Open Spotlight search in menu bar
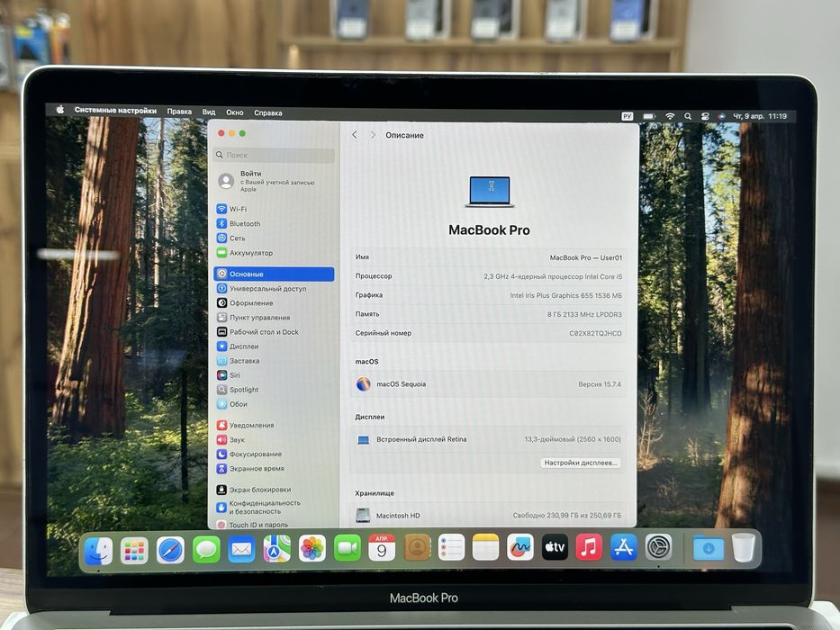Screen dimensions: 840x630 (x=688, y=116)
